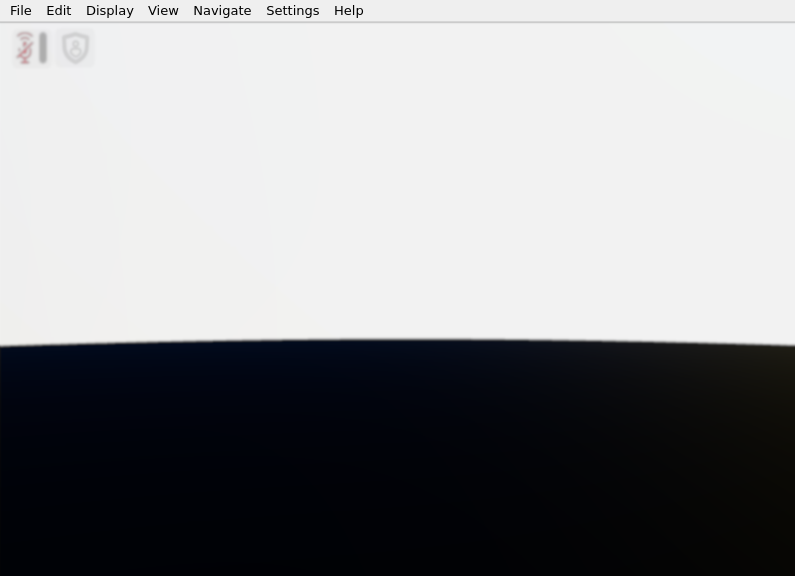This screenshot has width=795, height=576.
Task: Open the File menu
Action: click(21, 11)
